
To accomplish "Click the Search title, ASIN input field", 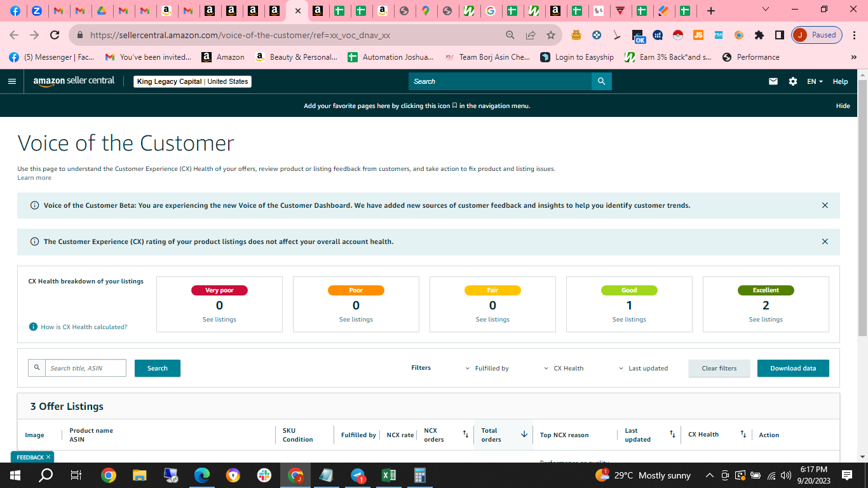I will (86, 368).
